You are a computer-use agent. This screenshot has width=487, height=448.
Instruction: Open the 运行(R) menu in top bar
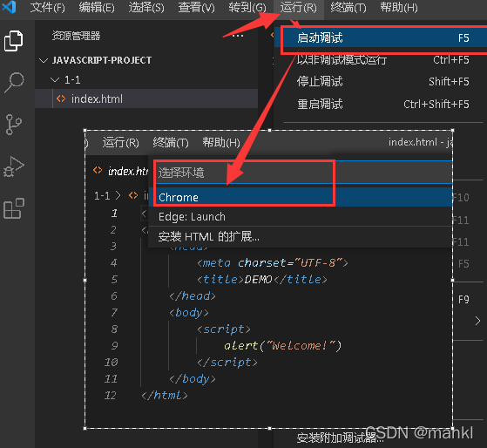point(299,7)
